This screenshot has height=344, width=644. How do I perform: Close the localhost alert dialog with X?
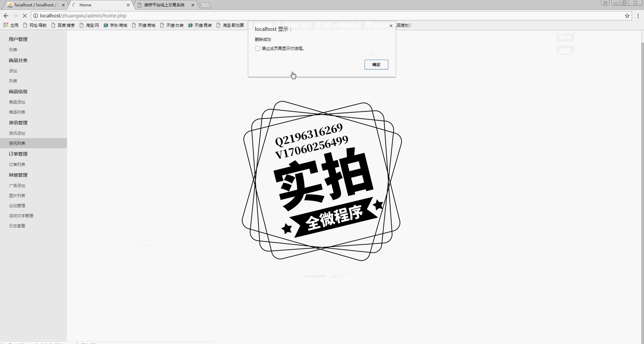coord(391,26)
